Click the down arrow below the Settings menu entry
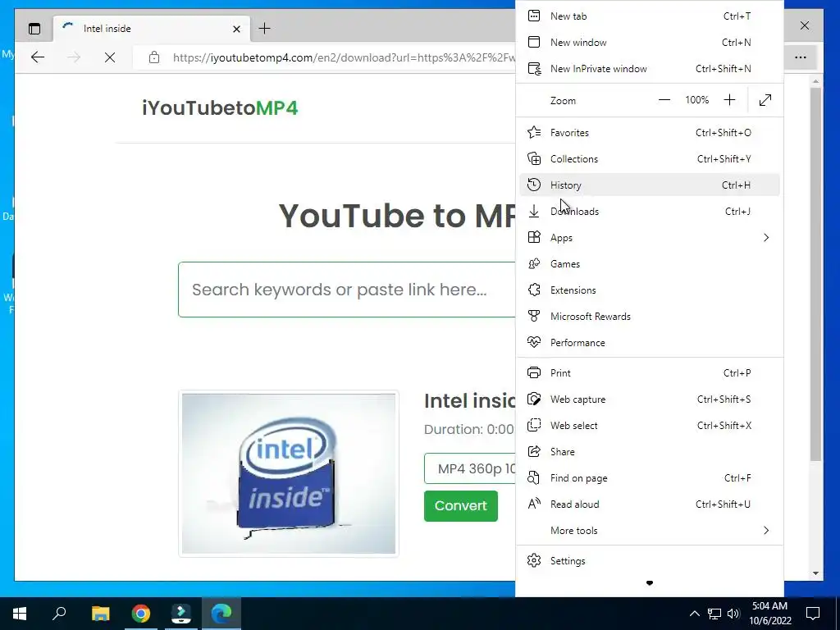 click(x=650, y=583)
